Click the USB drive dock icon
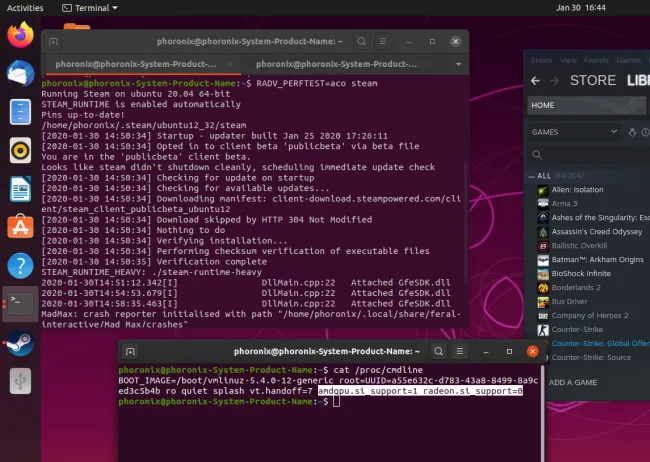This screenshot has width=650, height=462. 20,381
